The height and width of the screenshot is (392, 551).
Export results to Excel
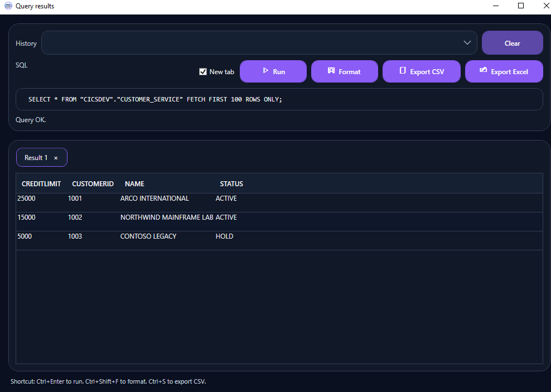pos(504,71)
